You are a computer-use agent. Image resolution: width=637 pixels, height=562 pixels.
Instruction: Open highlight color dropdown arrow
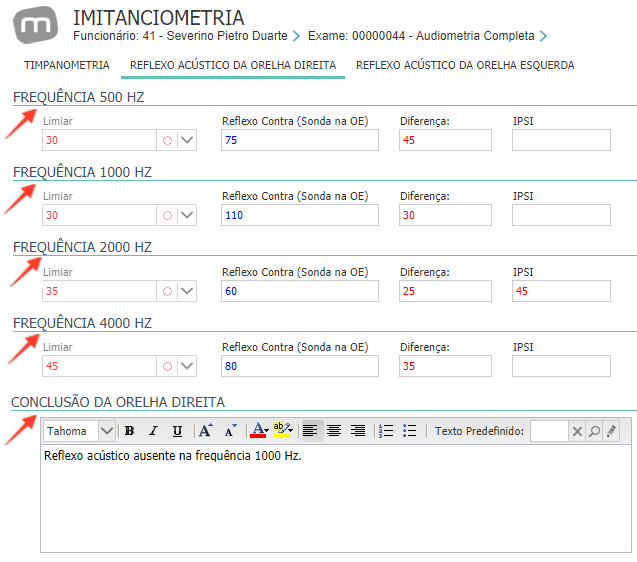[290, 431]
